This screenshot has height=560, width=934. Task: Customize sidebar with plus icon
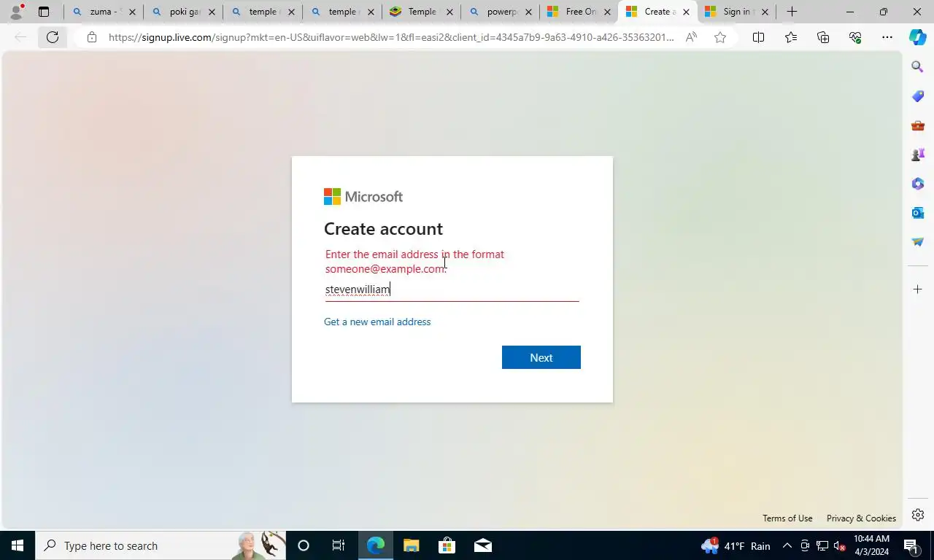(x=918, y=289)
